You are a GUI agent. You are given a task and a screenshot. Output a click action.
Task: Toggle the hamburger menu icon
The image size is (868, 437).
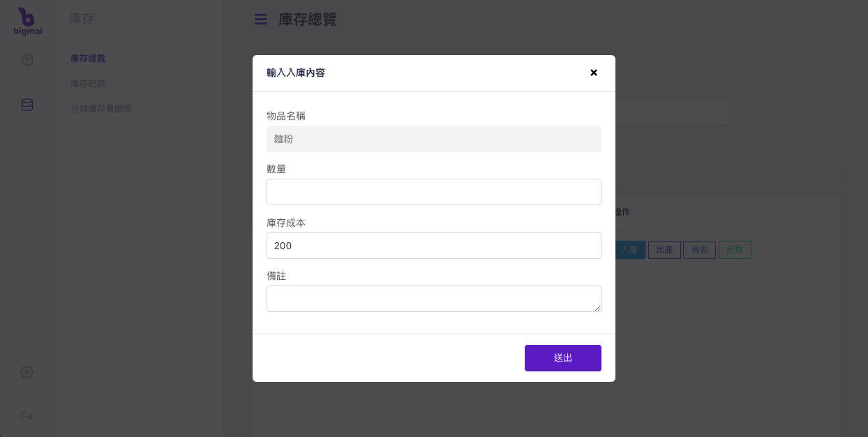pos(261,20)
